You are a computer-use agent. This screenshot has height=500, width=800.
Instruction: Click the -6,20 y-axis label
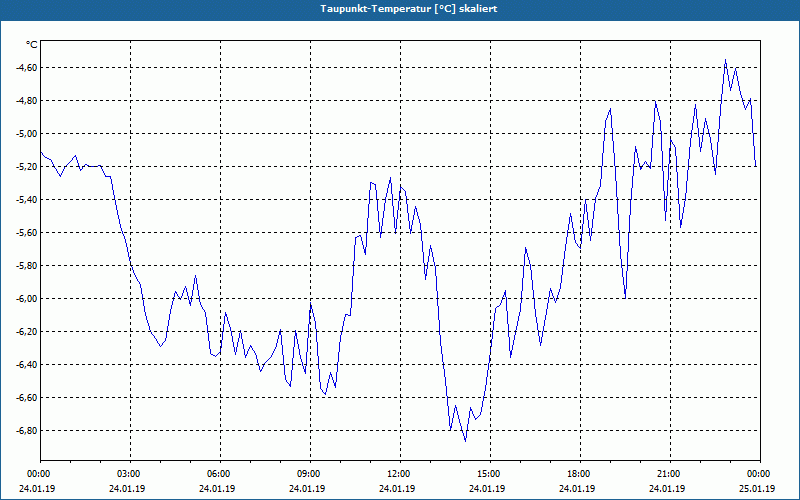pyautogui.click(x=27, y=332)
